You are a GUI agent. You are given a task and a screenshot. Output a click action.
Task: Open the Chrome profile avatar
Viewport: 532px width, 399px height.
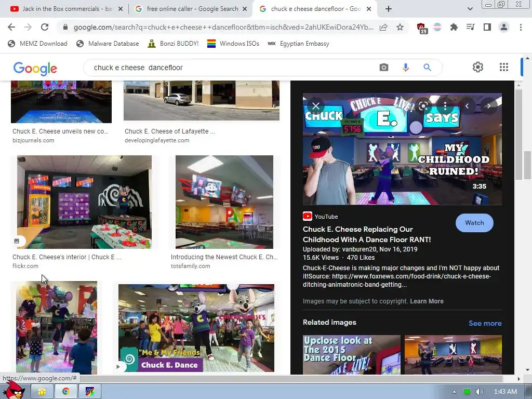pyautogui.click(x=504, y=27)
